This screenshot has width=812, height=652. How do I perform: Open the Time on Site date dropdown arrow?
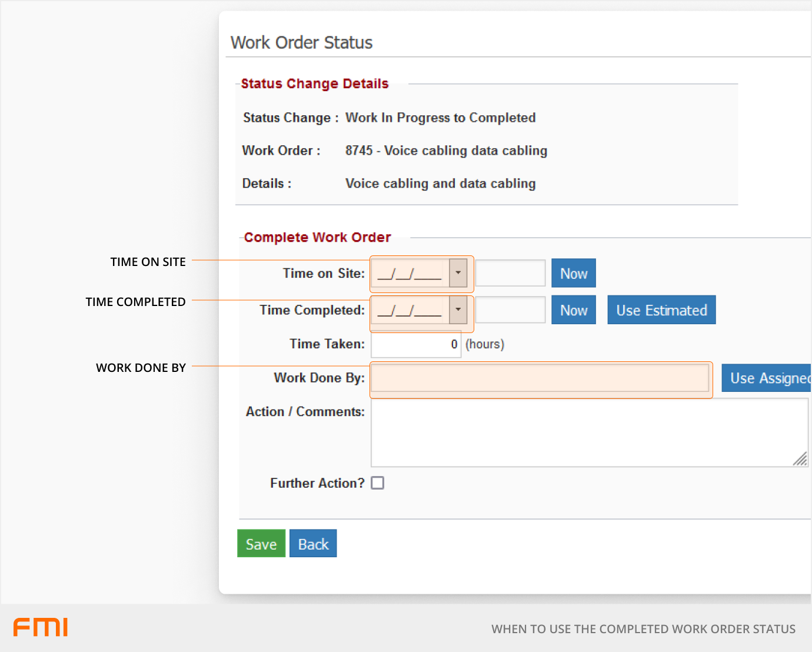[x=458, y=274]
